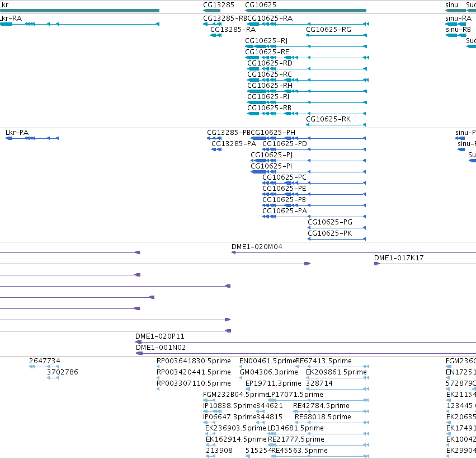Open EST FGM232B04.5prime
The height and width of the screenshot is (459, 476).
point(235,395)
